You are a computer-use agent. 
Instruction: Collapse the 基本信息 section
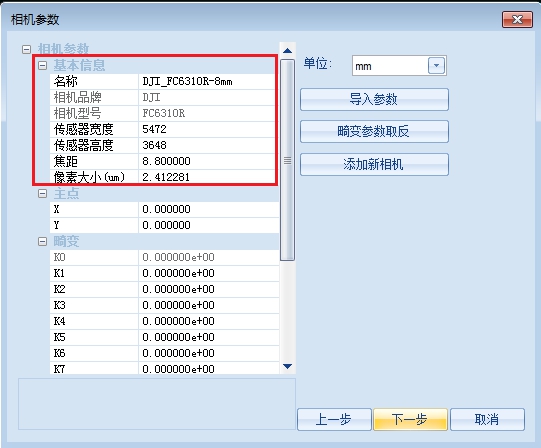coord(42,65)
